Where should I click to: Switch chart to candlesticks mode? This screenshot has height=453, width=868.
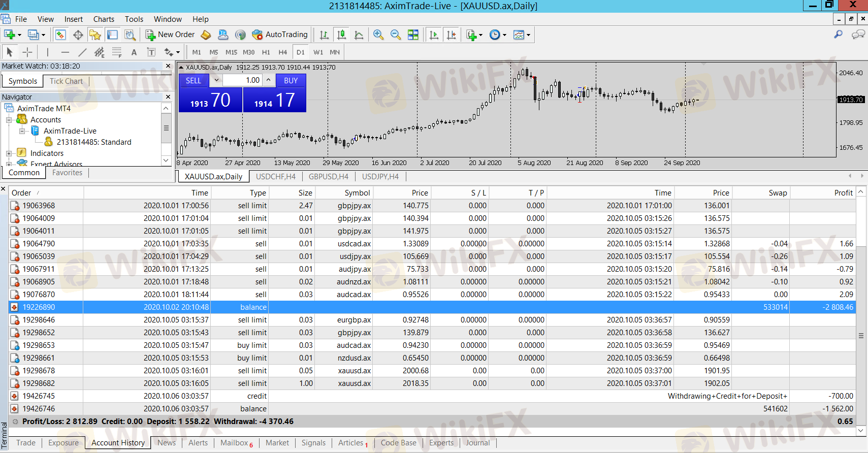pos(341,35)
